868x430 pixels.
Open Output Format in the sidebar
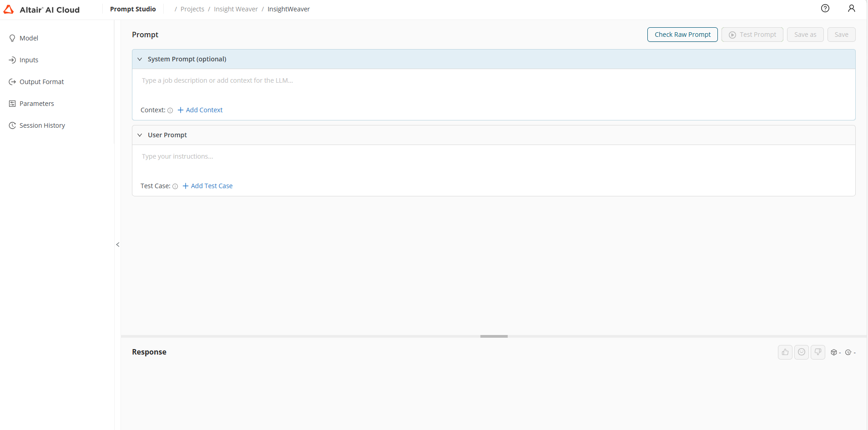(x=41, y=82)
